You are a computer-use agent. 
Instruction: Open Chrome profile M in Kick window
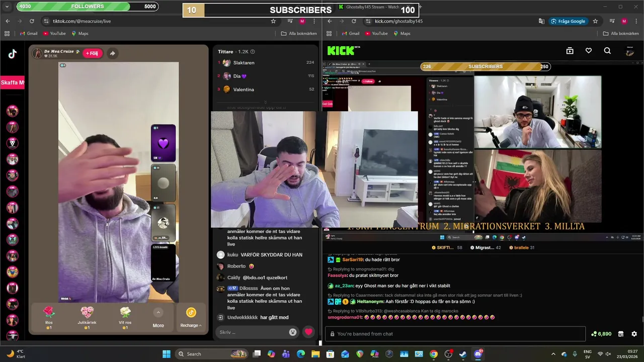pos(624,21)
